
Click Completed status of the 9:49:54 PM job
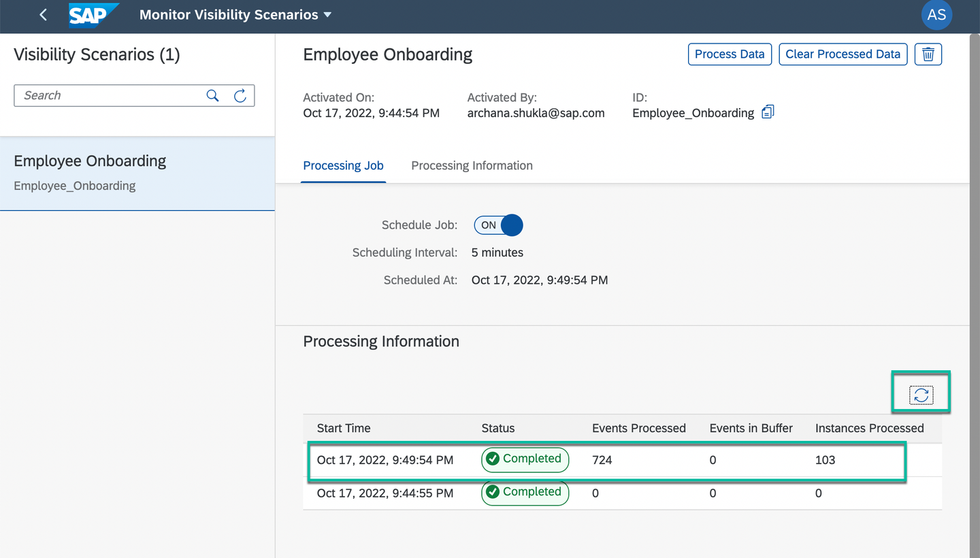[525, 459]
